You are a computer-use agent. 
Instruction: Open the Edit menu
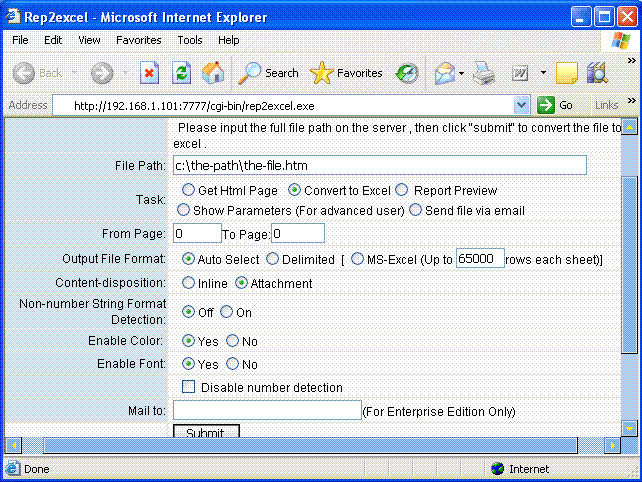tap(53, 40)
